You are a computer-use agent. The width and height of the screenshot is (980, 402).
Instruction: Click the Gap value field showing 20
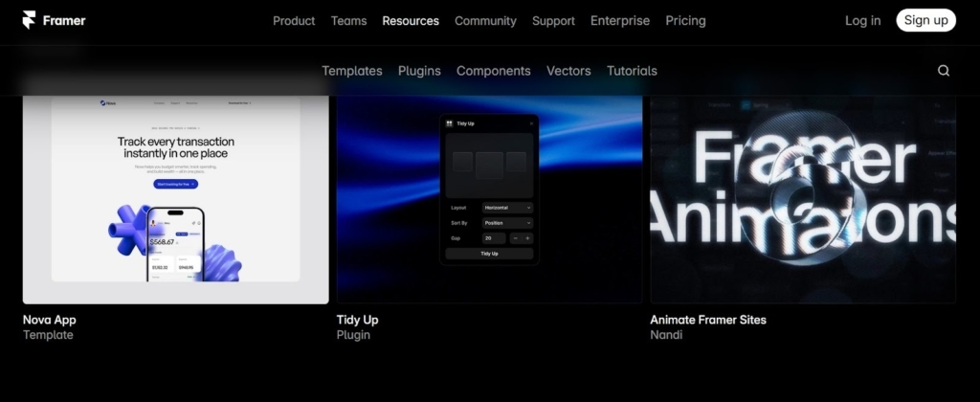[493, 237]
